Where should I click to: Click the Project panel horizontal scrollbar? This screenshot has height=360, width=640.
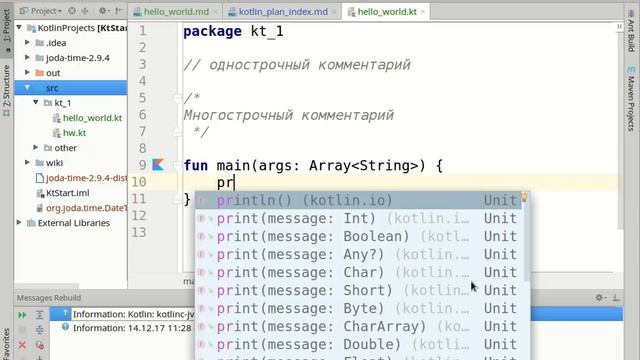tap(47, 286)
